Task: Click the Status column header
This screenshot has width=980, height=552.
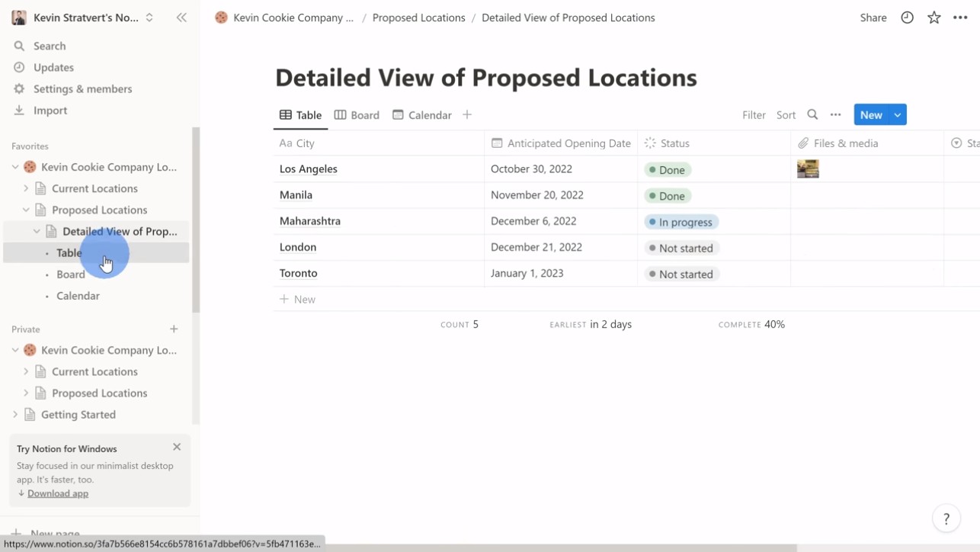Action: pos(714,143)
